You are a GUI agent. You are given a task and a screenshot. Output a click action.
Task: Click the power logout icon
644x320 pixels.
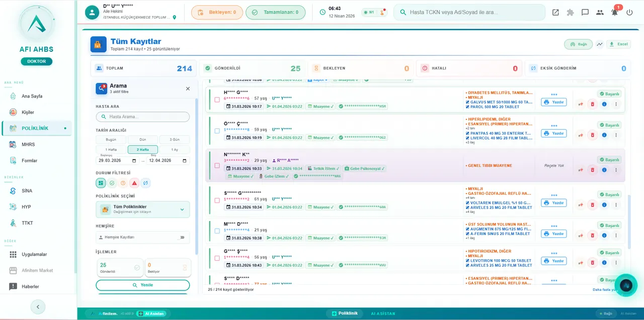click(x=629, y=13)
